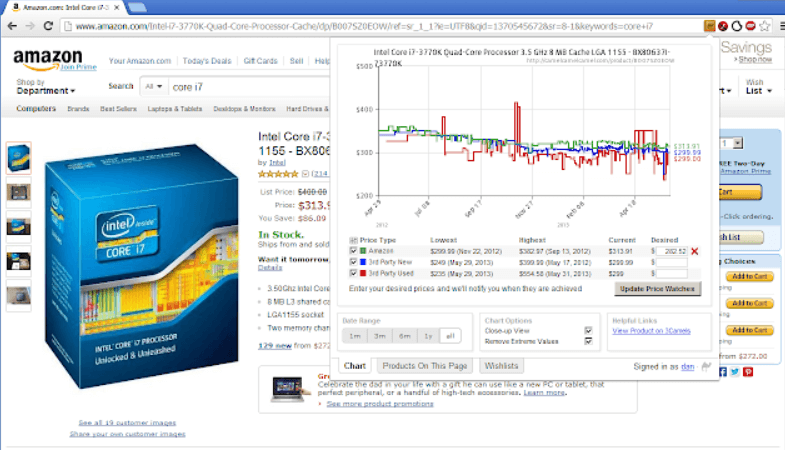This screenshot has height=450, width=785.
Task: Share product via Pinterest icon
Action: click(x=748, y=371)
